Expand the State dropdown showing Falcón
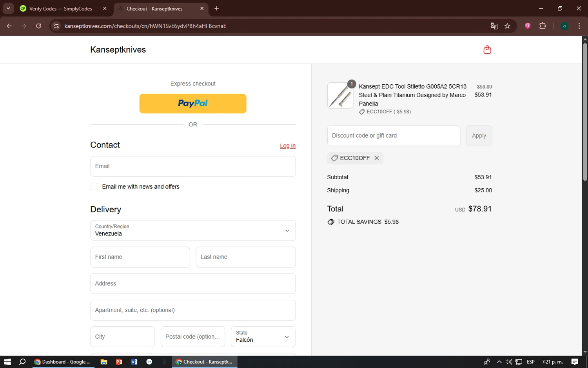588x368 pixels. (263, 337)
